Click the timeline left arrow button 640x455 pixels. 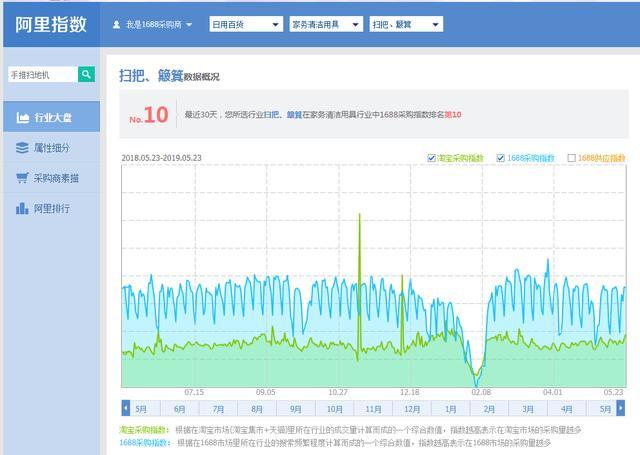pyautogui.click(x=126, y=408)
